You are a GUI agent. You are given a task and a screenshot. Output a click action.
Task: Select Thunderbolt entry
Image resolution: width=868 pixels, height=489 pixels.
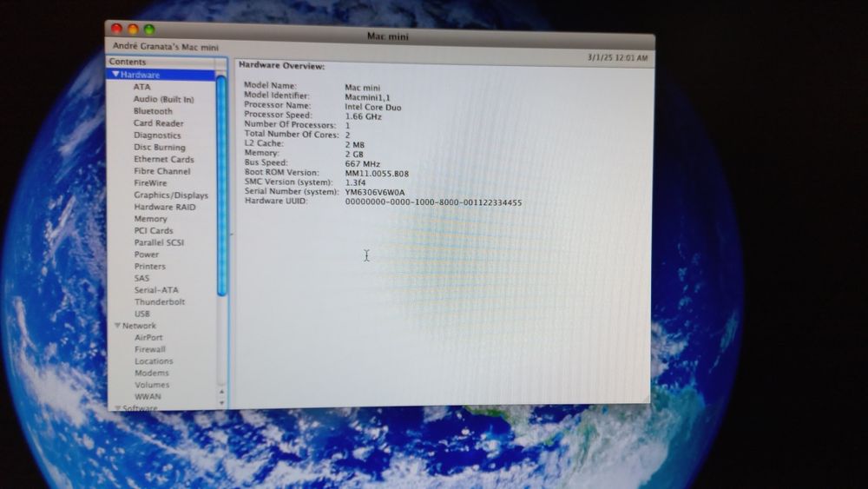[160, 301]
